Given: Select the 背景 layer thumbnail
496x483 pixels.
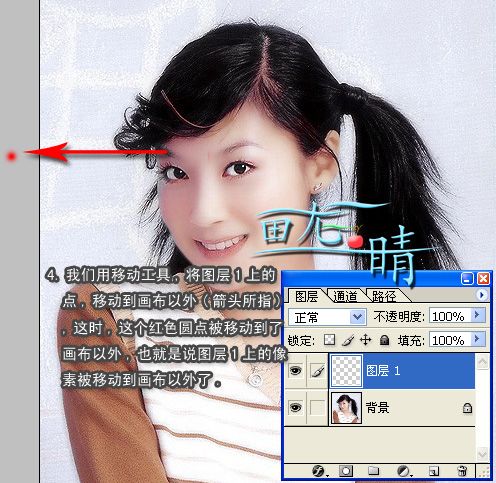Looking at the screenshot, I should 346,408.
